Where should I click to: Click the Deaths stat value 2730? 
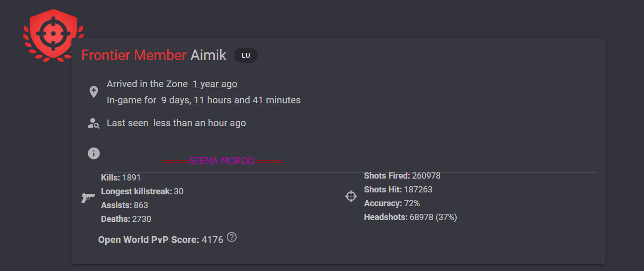point(141,219)
